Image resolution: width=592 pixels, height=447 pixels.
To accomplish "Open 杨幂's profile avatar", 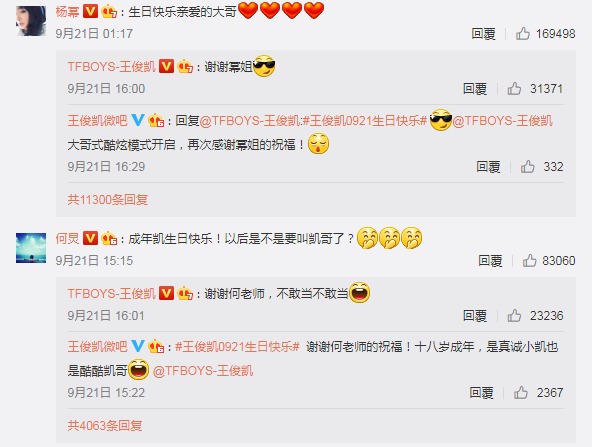I will [31, 21].
